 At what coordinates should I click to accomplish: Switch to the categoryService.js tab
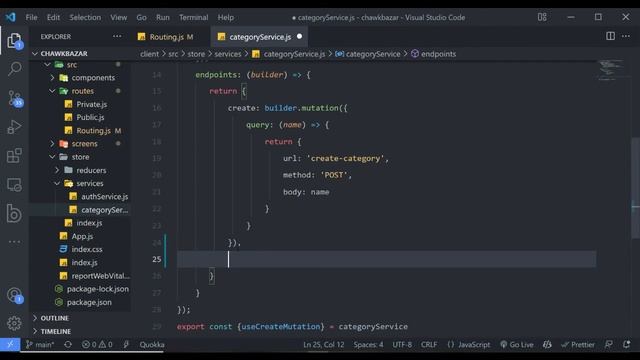[260, 37]
